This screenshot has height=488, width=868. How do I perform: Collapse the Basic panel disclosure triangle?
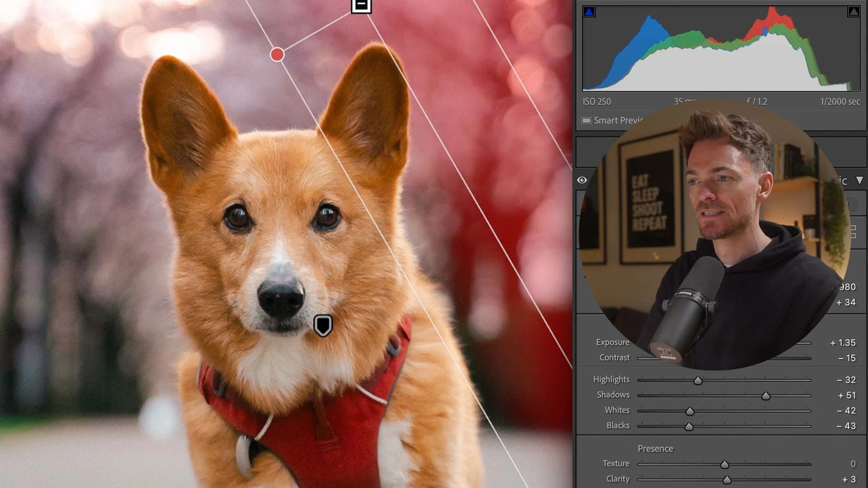[x=859, y=180]
